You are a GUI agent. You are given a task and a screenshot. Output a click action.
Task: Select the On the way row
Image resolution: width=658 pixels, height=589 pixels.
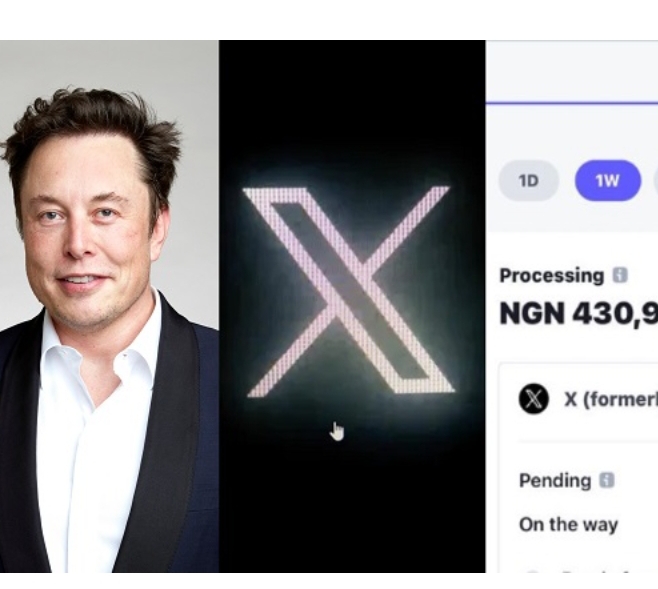point(568,524)
